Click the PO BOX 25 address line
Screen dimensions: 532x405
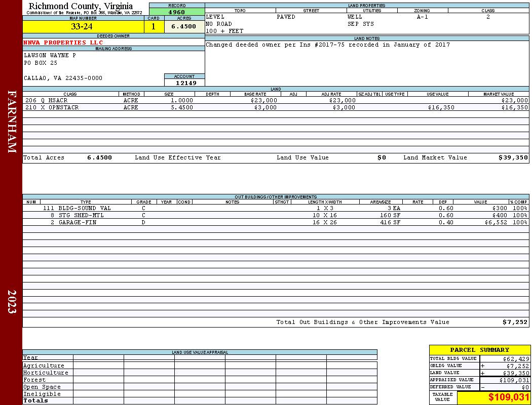pos(41,63)
